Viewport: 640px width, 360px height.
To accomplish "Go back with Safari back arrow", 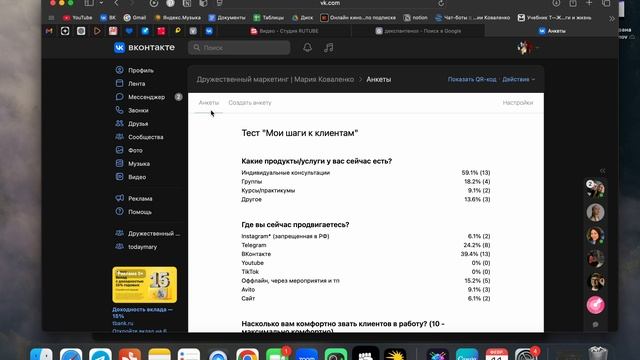I will [117, 3].
